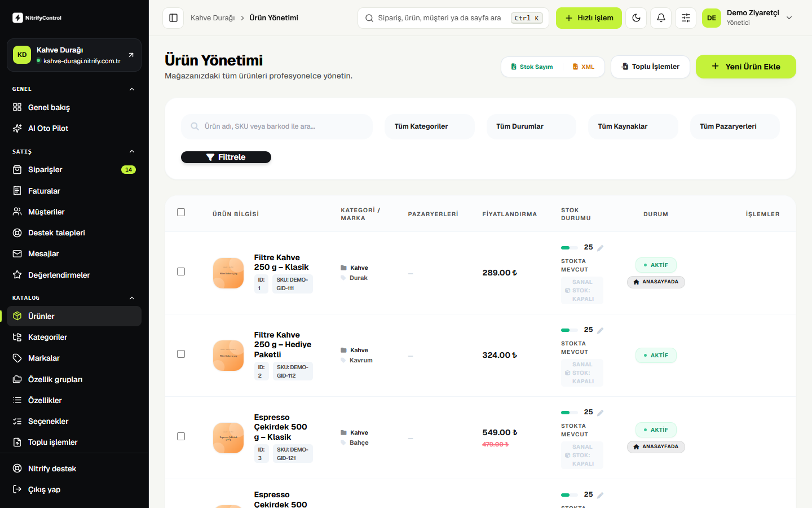Open notifications bell
Image resolution: width=812 pixels, height=508 pixels.
[661, 18]
